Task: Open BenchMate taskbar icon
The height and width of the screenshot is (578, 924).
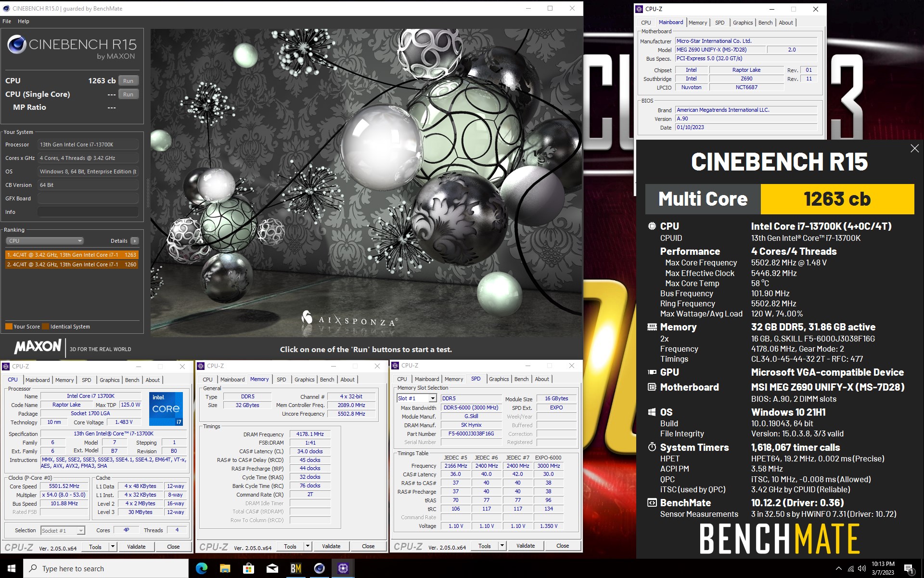Action: tap(295, 568)
